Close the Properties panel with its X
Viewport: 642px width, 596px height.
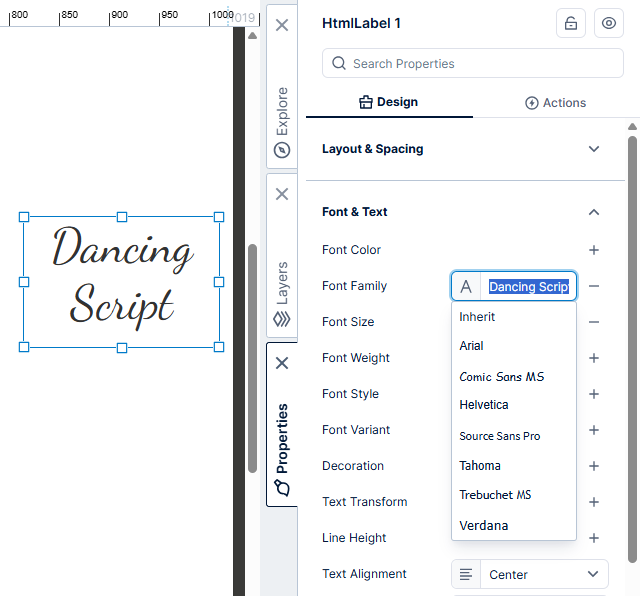(282, 363)
